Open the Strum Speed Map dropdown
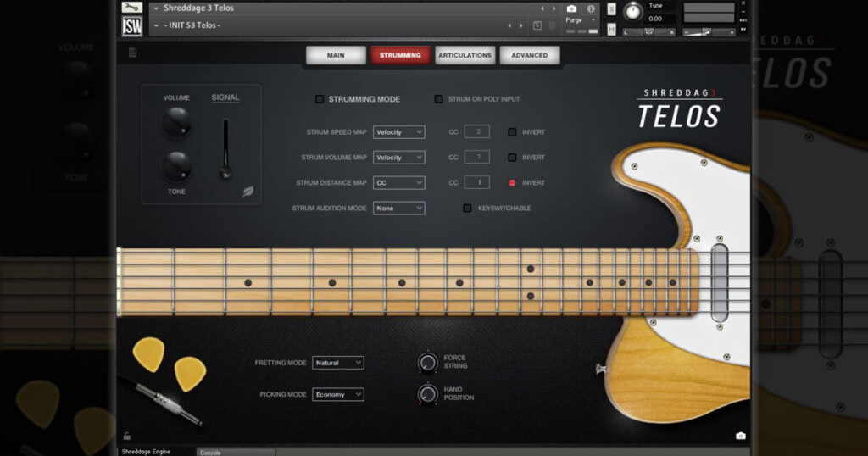The height and width of the screenshot is (456, 868). (398, 132)
